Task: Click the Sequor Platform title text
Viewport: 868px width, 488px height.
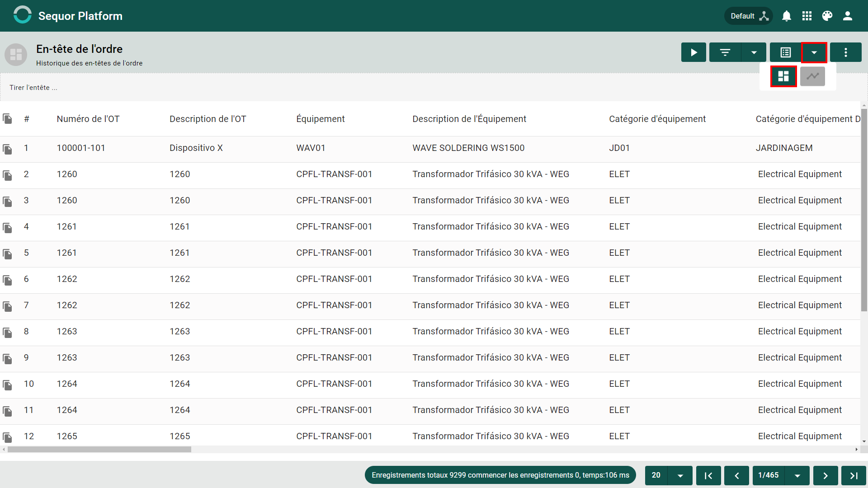Action: click(x=80, y=16)
